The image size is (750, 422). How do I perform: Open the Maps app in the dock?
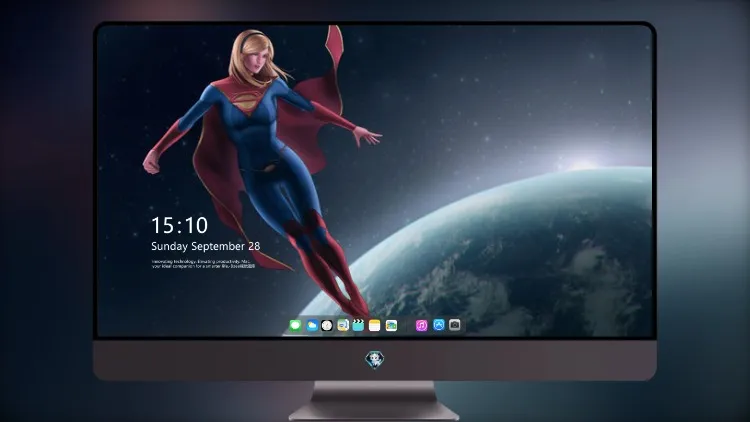(x=343, y=326)
